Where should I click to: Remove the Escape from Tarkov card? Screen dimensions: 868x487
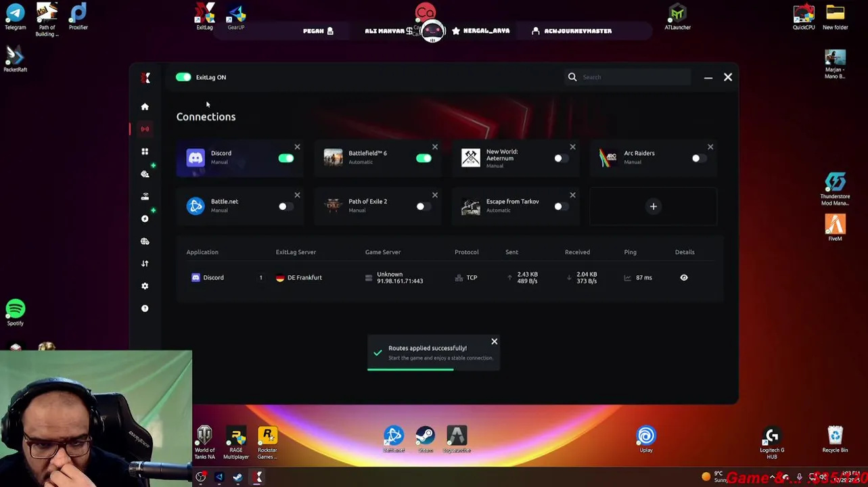572,195
